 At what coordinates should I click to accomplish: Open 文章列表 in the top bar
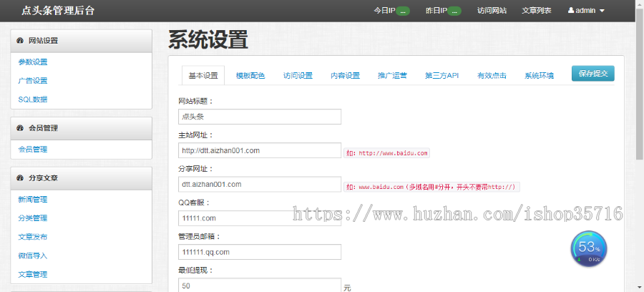pos(537,11)
